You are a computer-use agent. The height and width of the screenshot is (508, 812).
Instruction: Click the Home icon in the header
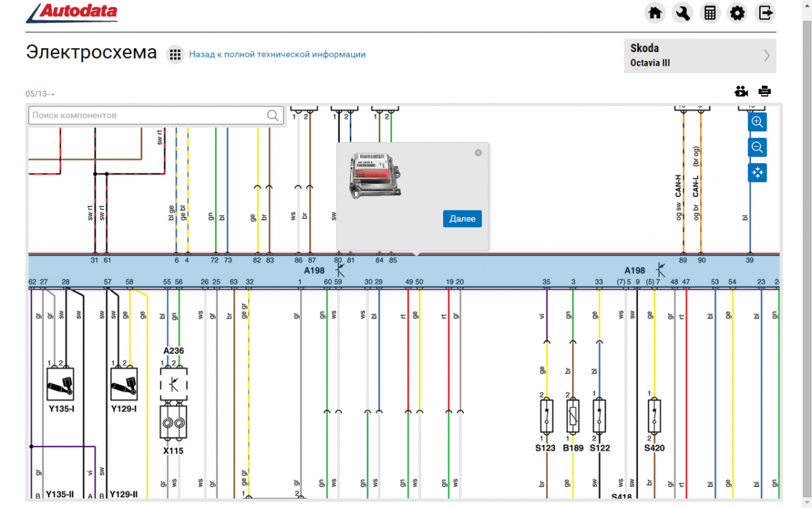[x=654, y=13]
